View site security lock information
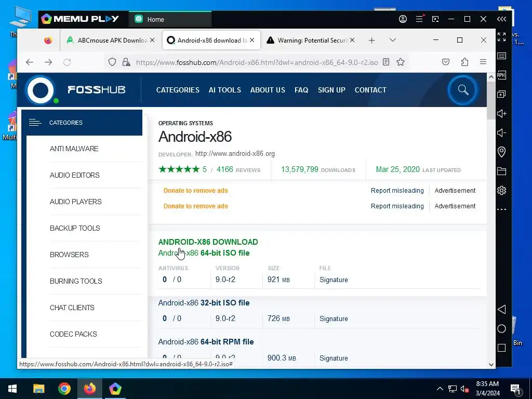 pyautogui.click(x=126, y=62)
